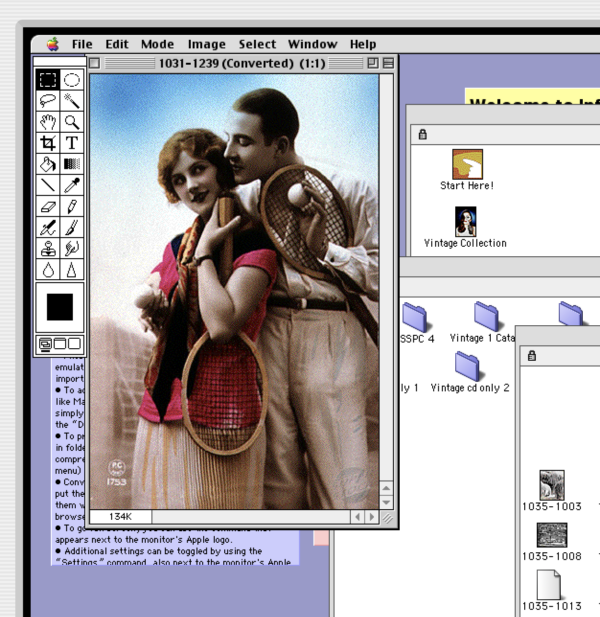Select the Magic Wand tool

[x=72, y=101]
